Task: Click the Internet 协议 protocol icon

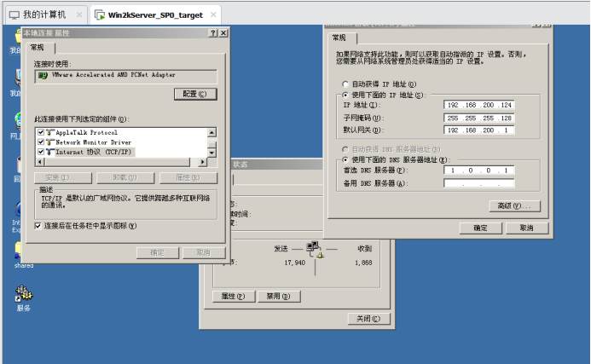Action: click(x=49, y=152)
